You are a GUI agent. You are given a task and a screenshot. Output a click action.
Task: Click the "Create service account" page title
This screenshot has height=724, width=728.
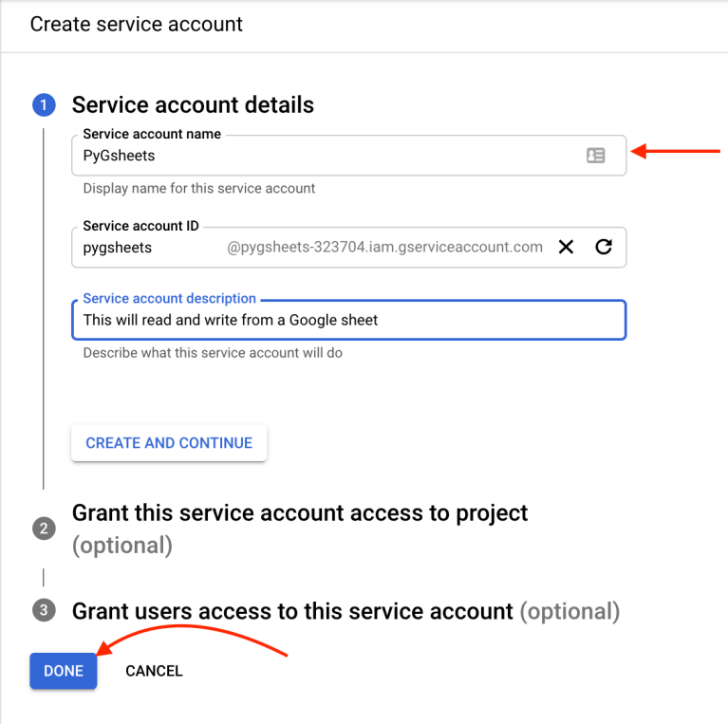pyautogui.click(x=137, y=25)
